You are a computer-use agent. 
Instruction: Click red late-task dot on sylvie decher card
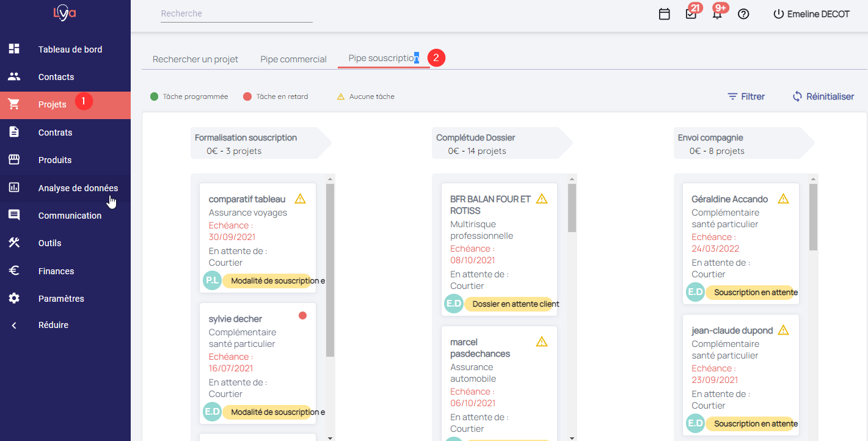point(302,316)
